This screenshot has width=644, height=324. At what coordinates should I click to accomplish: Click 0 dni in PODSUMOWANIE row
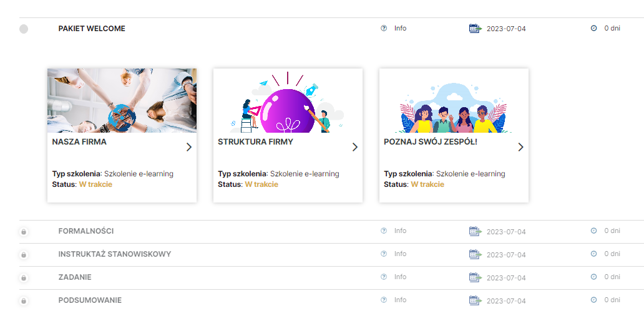(x=612, y=300)
